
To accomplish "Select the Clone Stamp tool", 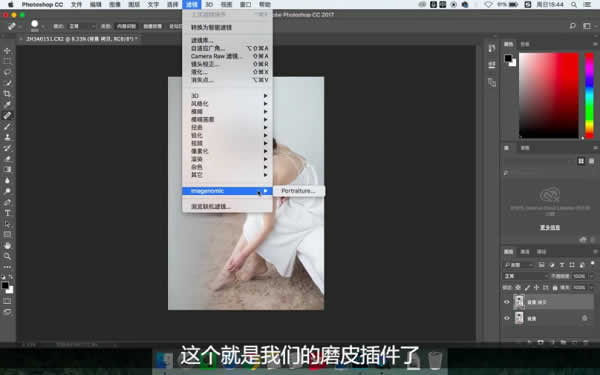I will point(7,137).
